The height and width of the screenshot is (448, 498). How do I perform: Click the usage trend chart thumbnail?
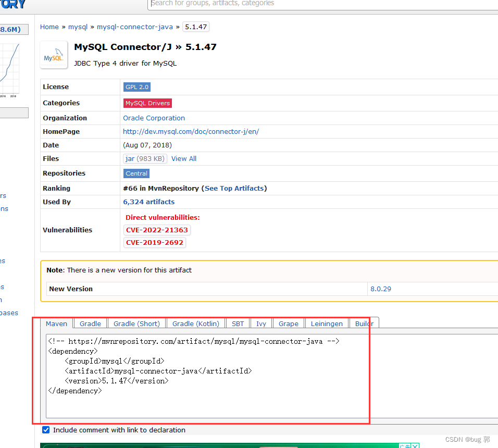pyautogui.click(x=9, y=70)
